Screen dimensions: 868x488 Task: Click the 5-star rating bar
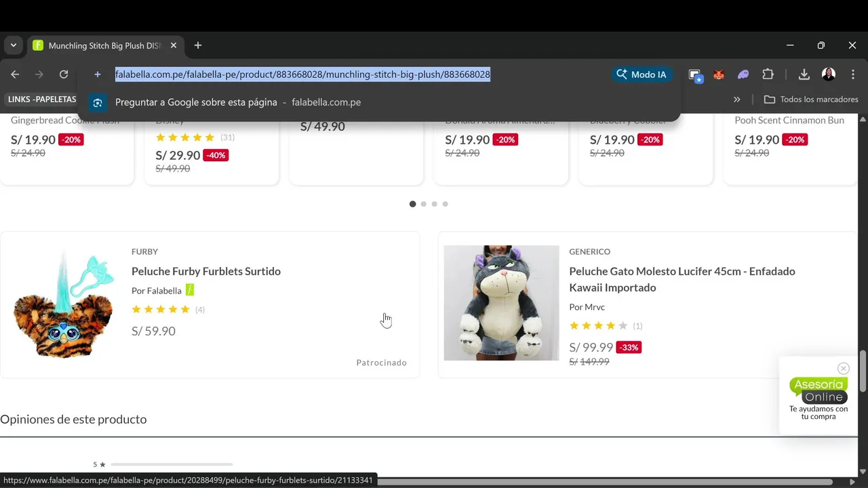point(172,464)
